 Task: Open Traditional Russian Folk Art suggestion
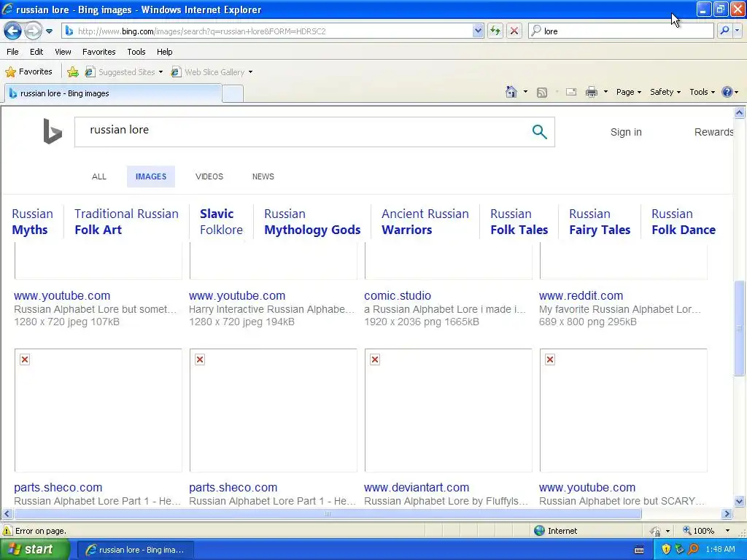(126, 222)
